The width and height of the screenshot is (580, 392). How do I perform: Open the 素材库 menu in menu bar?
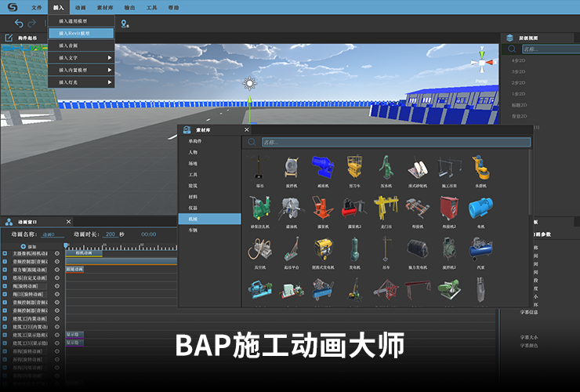[x=105, y=7]
